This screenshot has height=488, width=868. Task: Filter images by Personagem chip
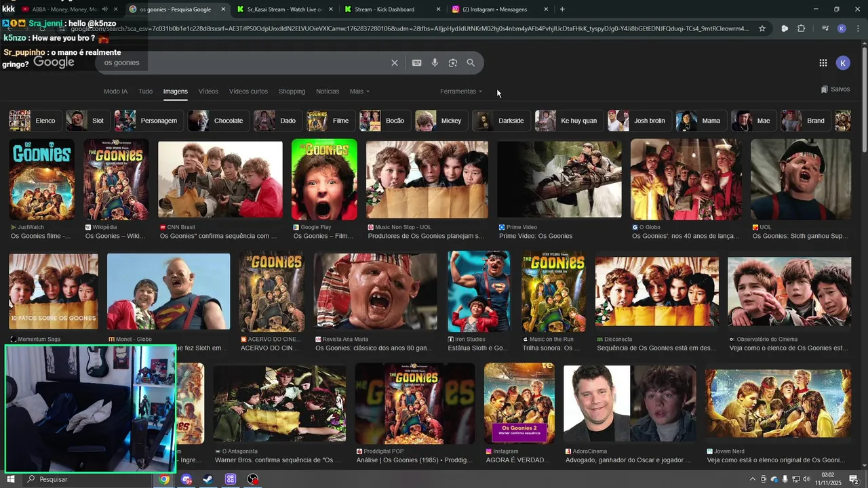point(149,121)
